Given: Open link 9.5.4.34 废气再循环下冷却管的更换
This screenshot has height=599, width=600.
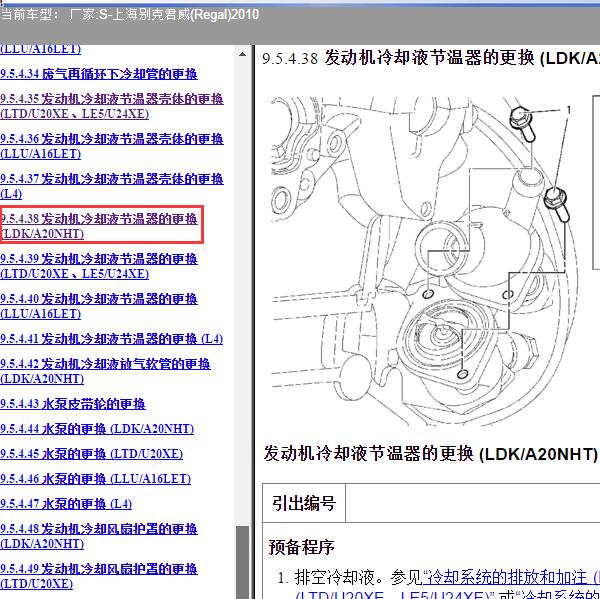Looking at the screenshot, I should pos(99,73).
